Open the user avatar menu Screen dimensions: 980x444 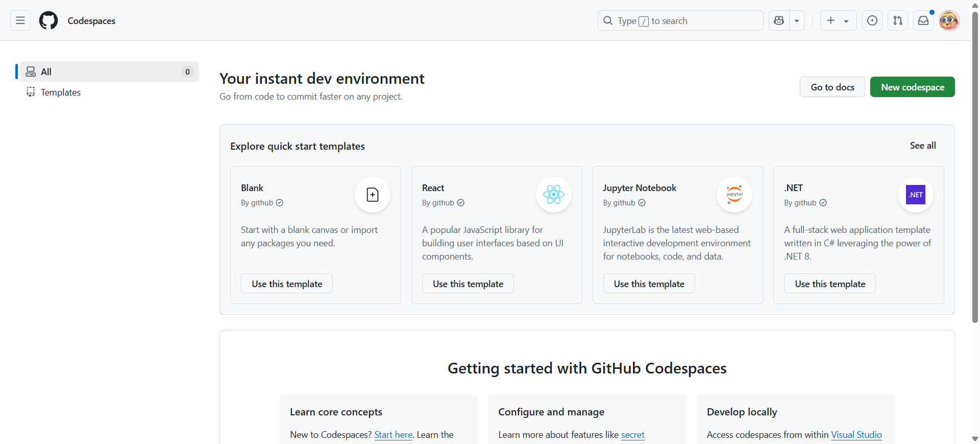[x=949, y=20]
